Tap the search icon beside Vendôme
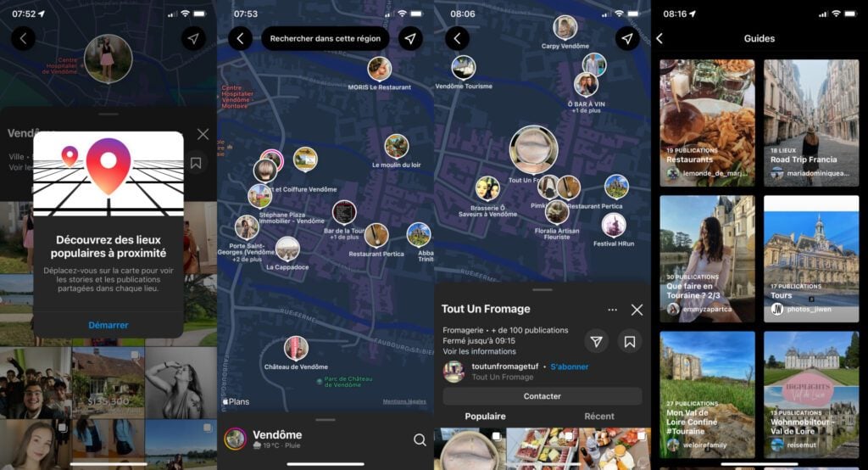Viewport: 868px width, 470px height. tap(420, 439)
